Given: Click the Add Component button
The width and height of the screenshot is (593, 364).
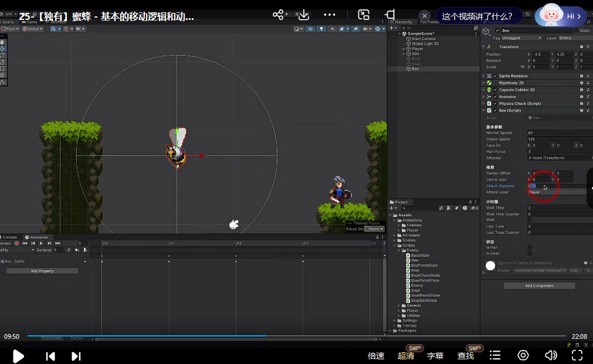Looking at the screenshot, I should (539, 285).
